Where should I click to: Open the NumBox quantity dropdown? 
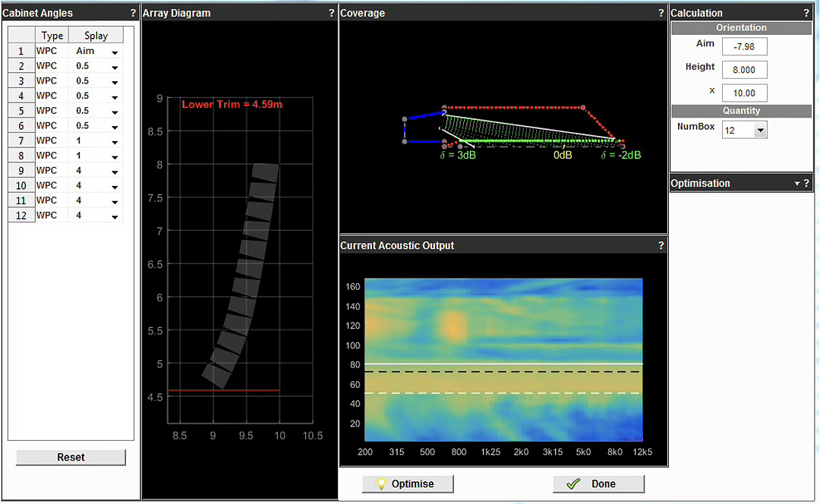pyautogui.click(x=760, y=131)
